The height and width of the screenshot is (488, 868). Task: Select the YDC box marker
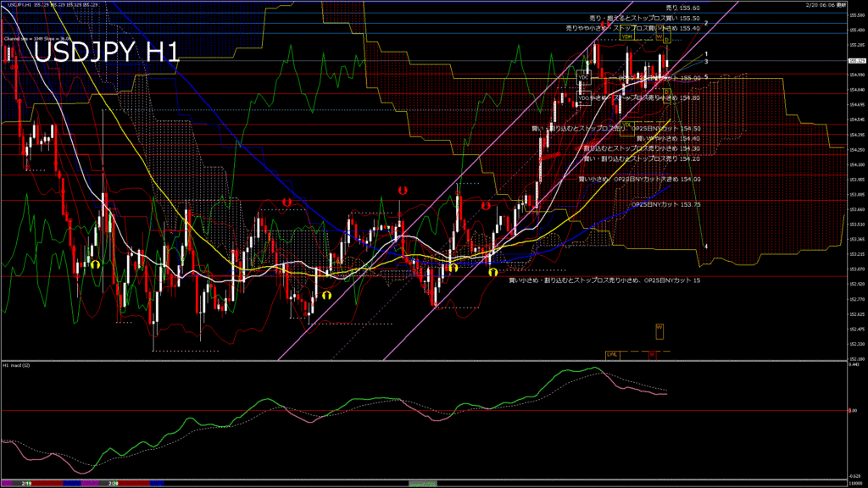pos(583,78)
